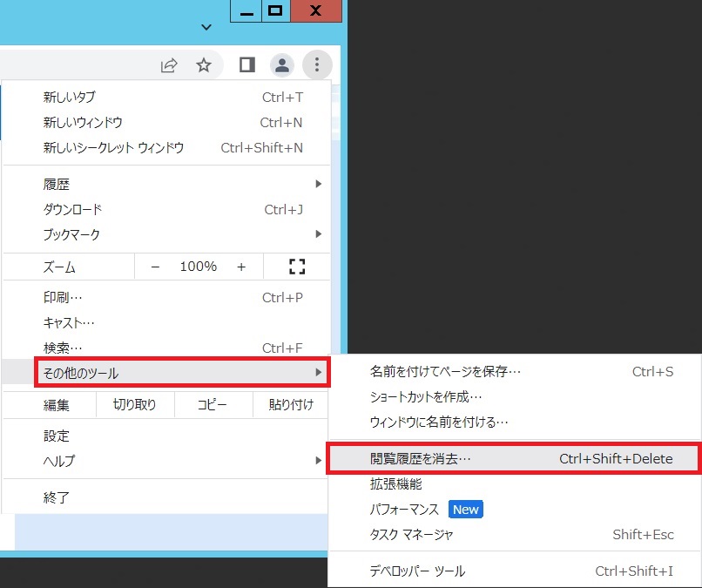Screen dimensions: 702x588
Task: Click the share page icon
Action: click(169, 65)
